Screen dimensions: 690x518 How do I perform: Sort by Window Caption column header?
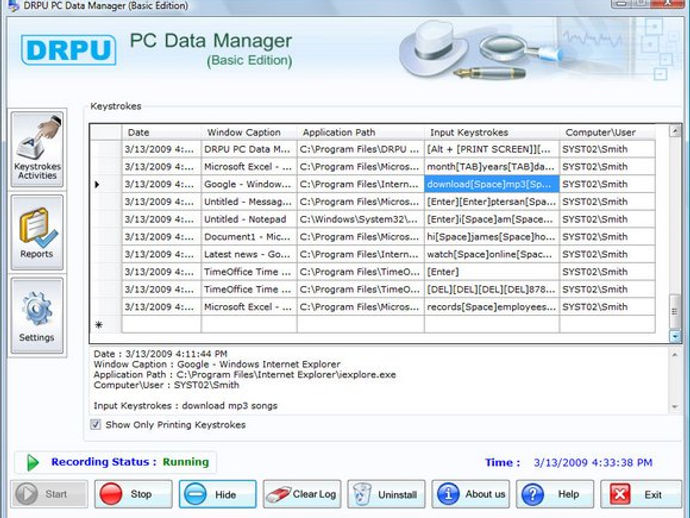pyautogui.click(x=249, y=132)
